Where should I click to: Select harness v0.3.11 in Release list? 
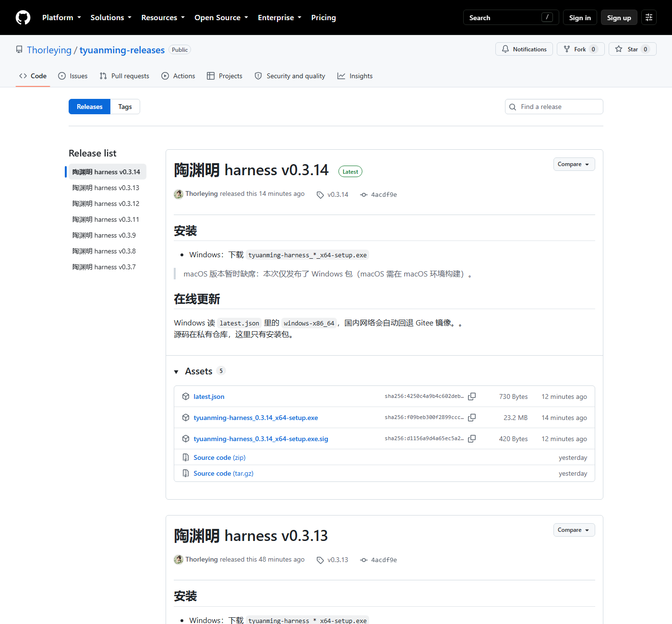tap(106, 219)
